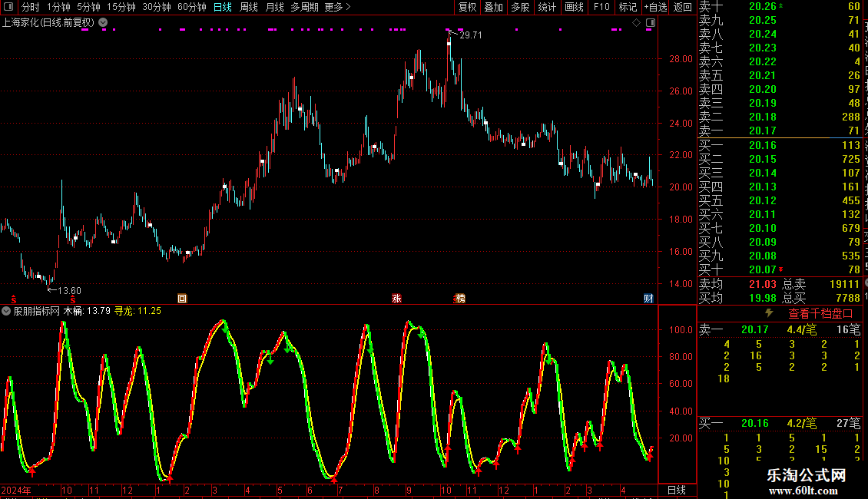Expand dropdown next to 上海家化 chart title
Screen dimensions: 868x499
click(x=103, y=23)
